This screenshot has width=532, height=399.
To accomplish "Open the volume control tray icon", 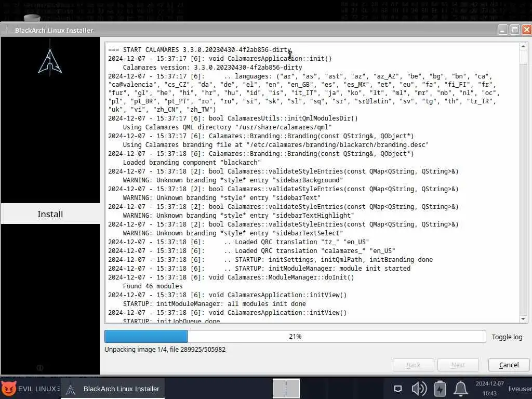I will pos(419,389).
